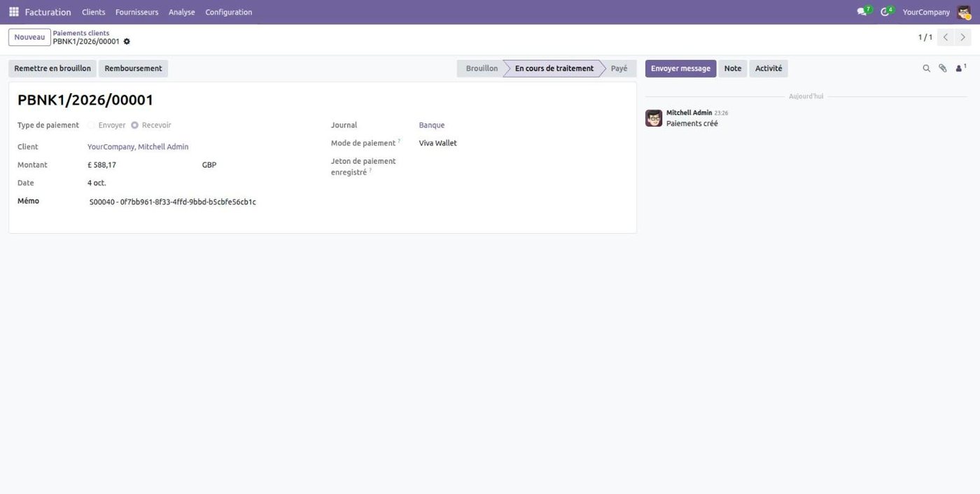980x494 pixels.
Task: Go to next record arrow
Action: coord(963,37)
